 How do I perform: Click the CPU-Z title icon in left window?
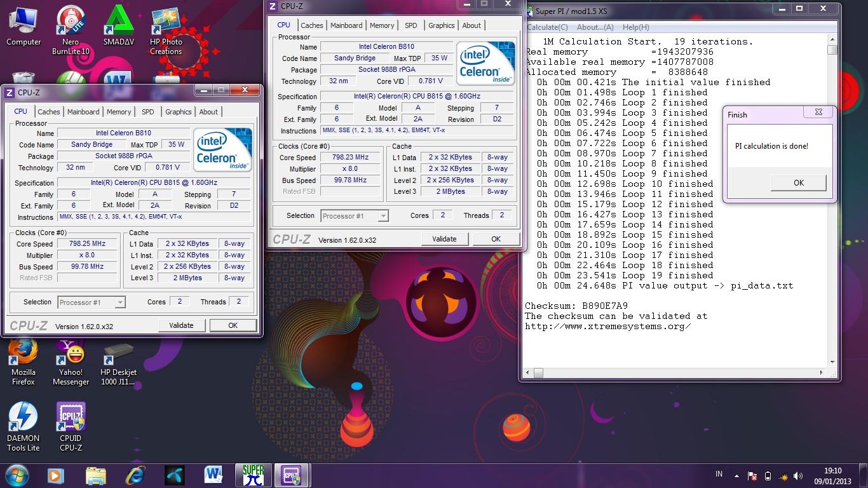tap(10, 93)
